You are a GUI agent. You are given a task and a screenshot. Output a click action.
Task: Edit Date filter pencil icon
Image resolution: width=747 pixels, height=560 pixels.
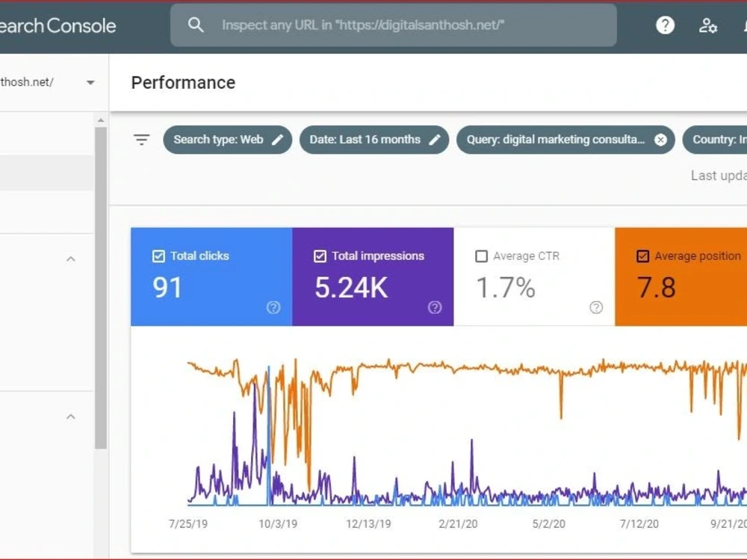435,140
